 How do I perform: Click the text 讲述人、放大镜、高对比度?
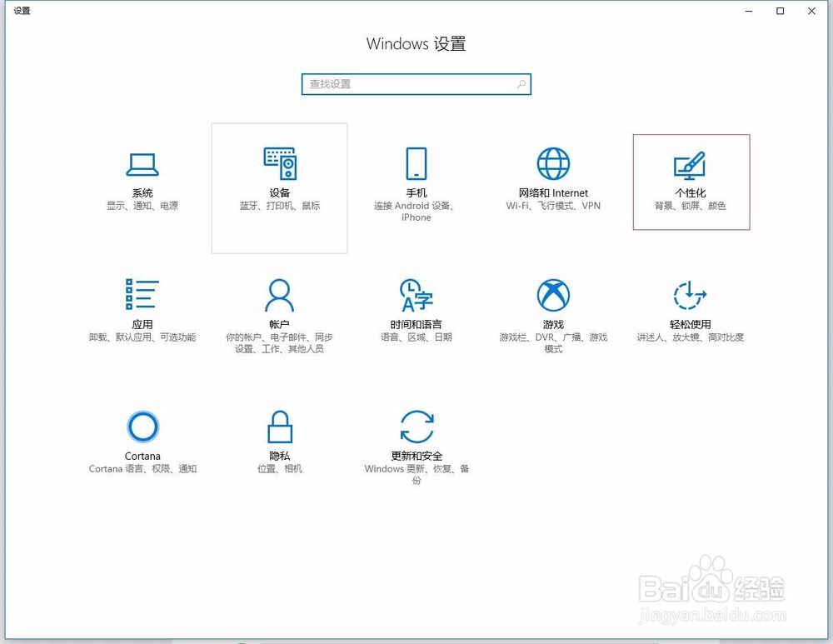(x=690, y=337)
